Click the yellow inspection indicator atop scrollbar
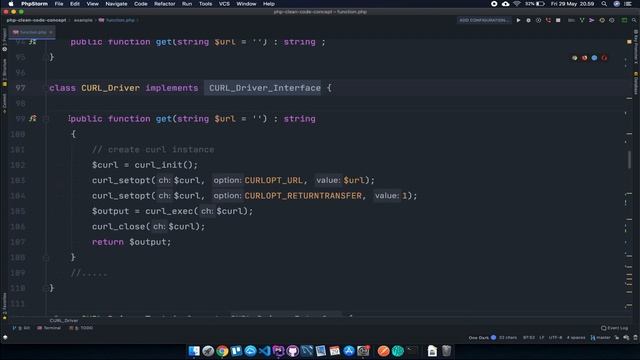Screen dimensions: 640x360 [x=629, y=42]
